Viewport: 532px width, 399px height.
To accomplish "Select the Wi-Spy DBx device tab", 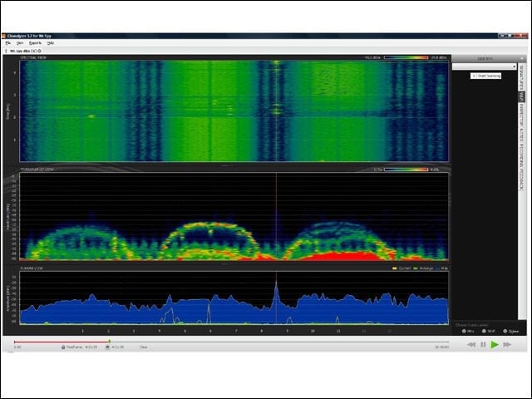I will [23, 51].
